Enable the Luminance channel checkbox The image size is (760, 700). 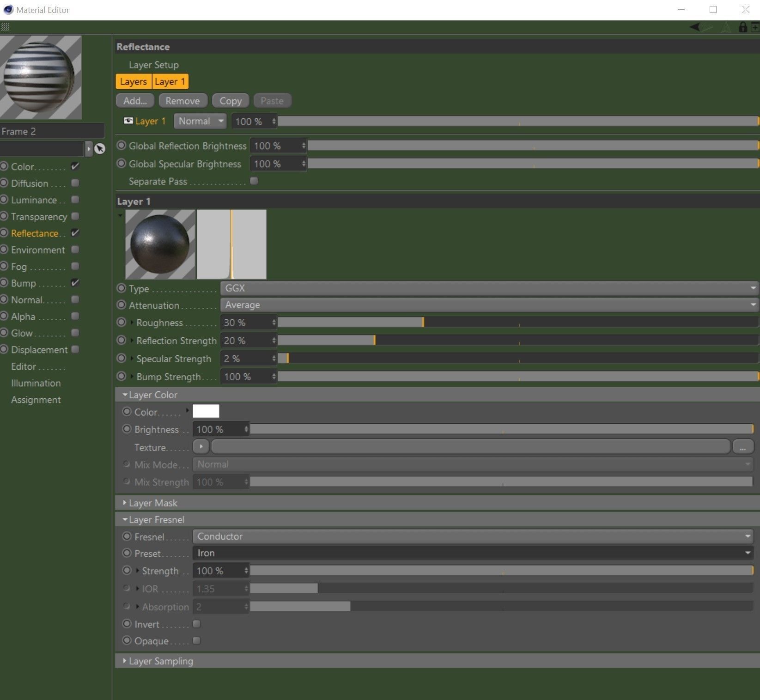(75, 200)
